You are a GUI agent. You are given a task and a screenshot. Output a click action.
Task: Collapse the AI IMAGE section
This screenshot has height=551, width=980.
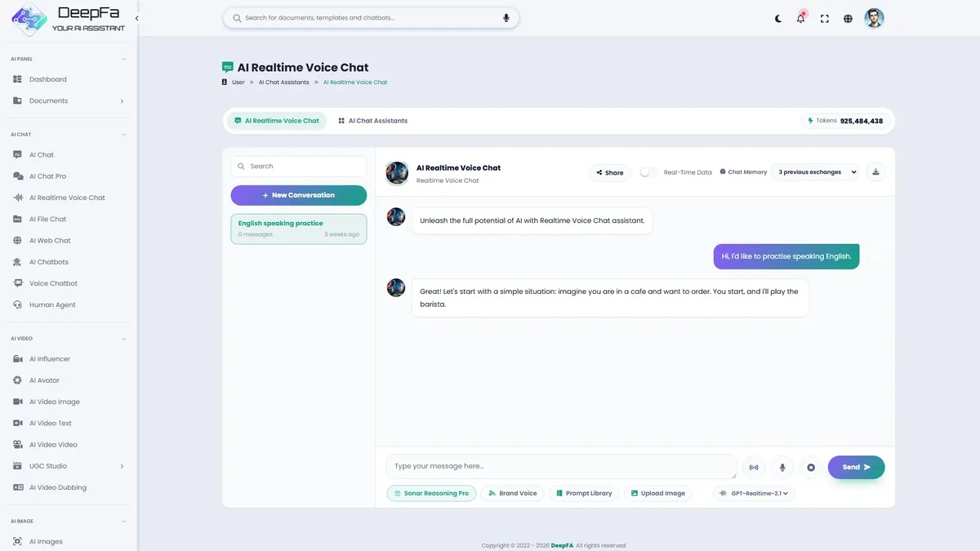click(x=124, y=521)
